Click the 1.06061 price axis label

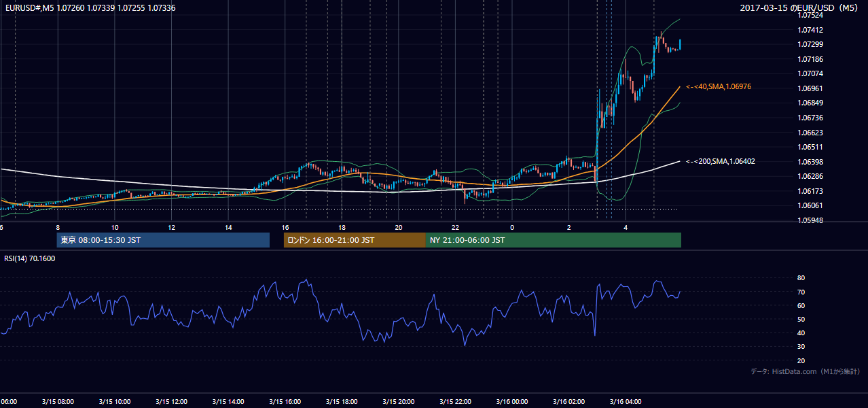click(x=811, y=205)
